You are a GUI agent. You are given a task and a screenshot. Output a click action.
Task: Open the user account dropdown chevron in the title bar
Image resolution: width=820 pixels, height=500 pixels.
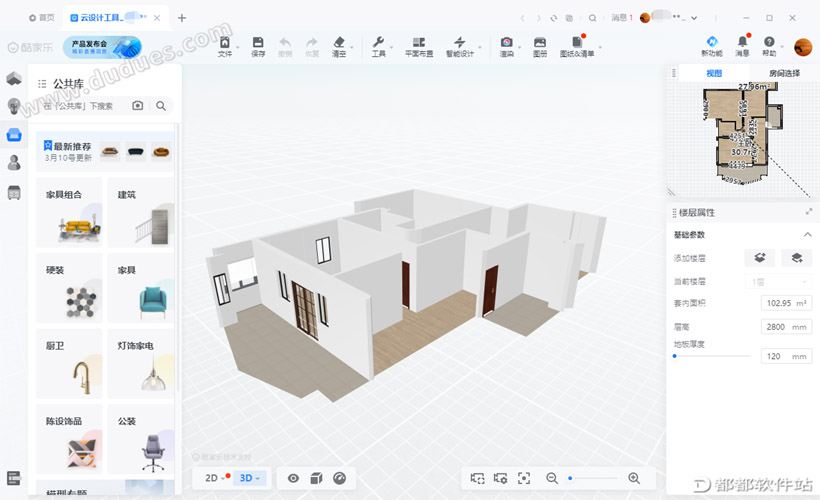click(694, 18)
